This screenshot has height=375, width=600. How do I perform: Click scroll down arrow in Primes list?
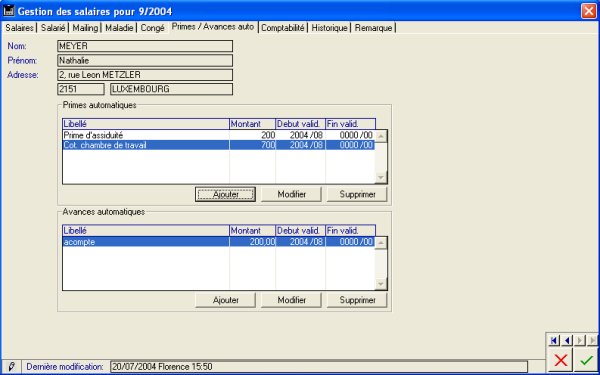point(381,178)
